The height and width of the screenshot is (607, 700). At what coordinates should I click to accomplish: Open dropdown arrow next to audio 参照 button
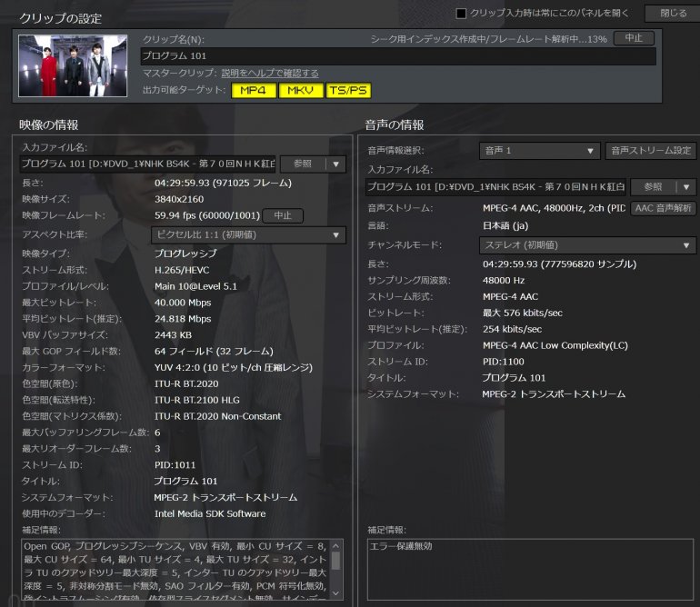point(686,187)
